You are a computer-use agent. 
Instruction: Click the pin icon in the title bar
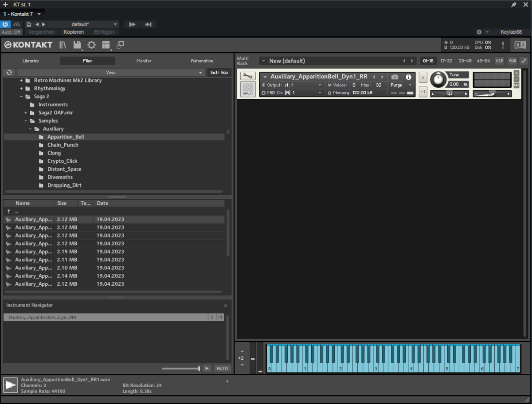(514, 4)
